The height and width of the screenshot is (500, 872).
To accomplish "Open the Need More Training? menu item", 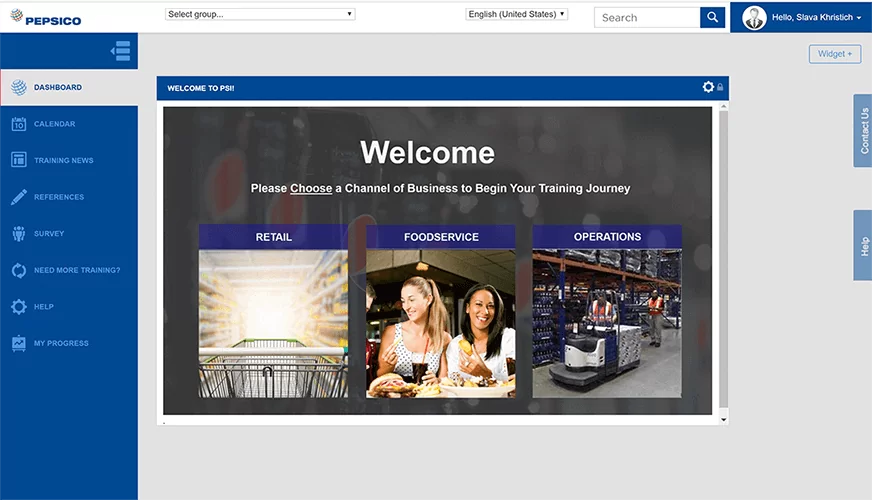I will click(69, 270).
